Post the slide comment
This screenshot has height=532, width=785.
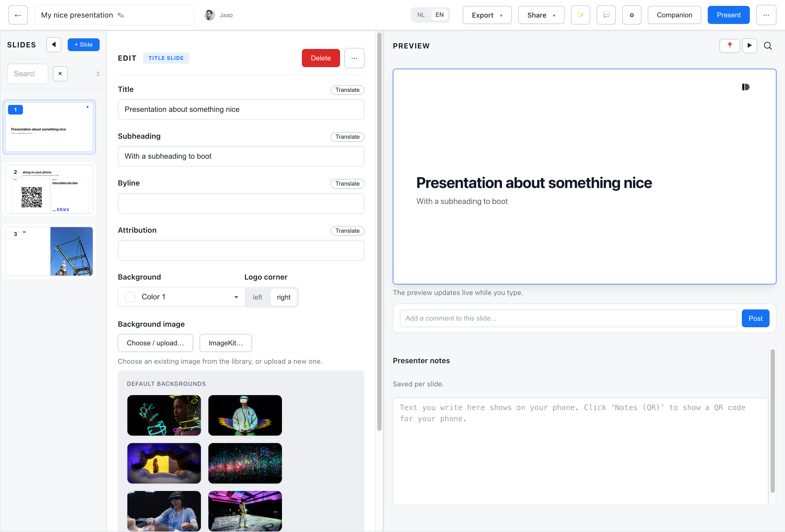pyautogui.click(x=755, y=318)
